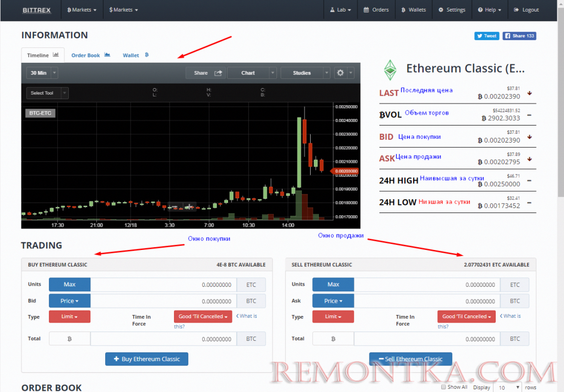This screenshot has height=392, width=564.
Task: Open the buy panel Good 'Til Cancelled dropdown
Action: tap(203, 317)
